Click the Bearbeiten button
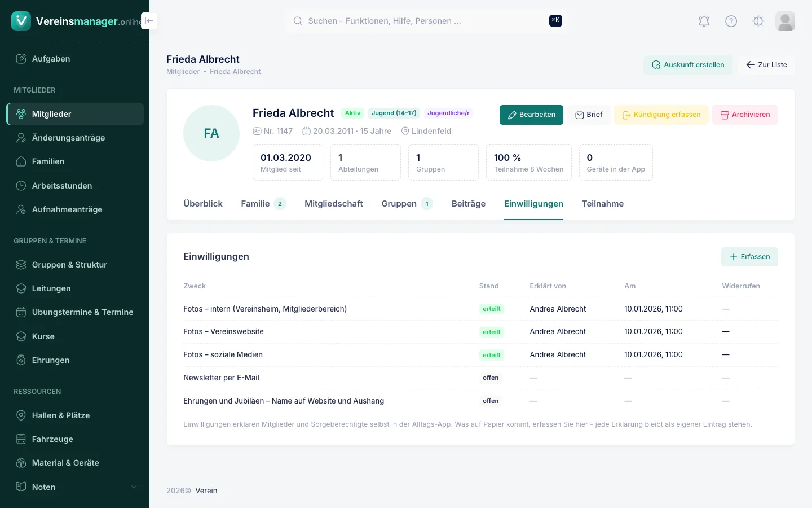 (531, 115)
